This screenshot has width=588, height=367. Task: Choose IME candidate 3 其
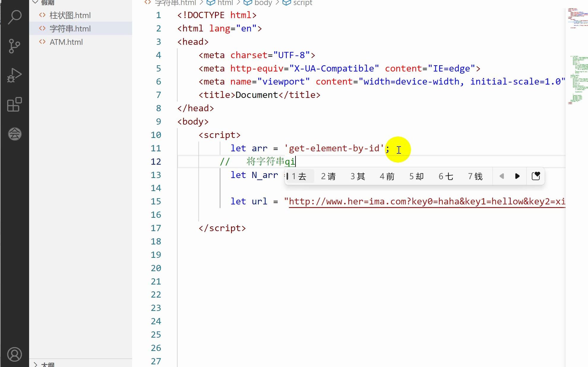358,176
